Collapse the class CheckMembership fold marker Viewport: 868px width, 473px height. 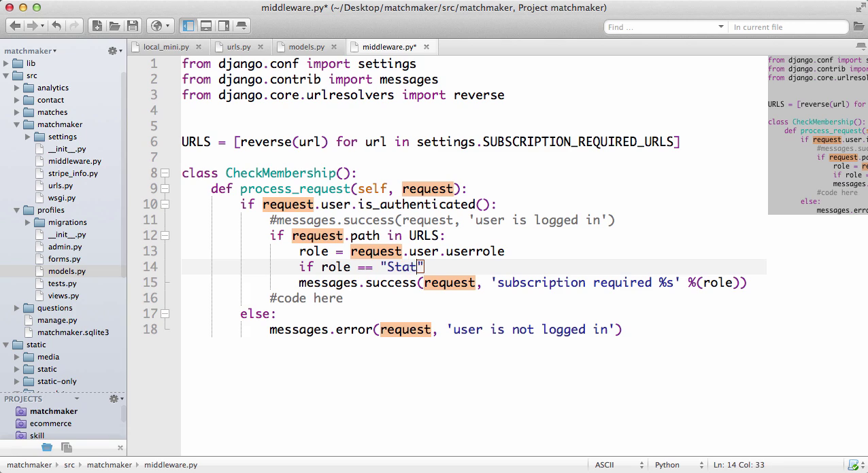tap(165, 173)
